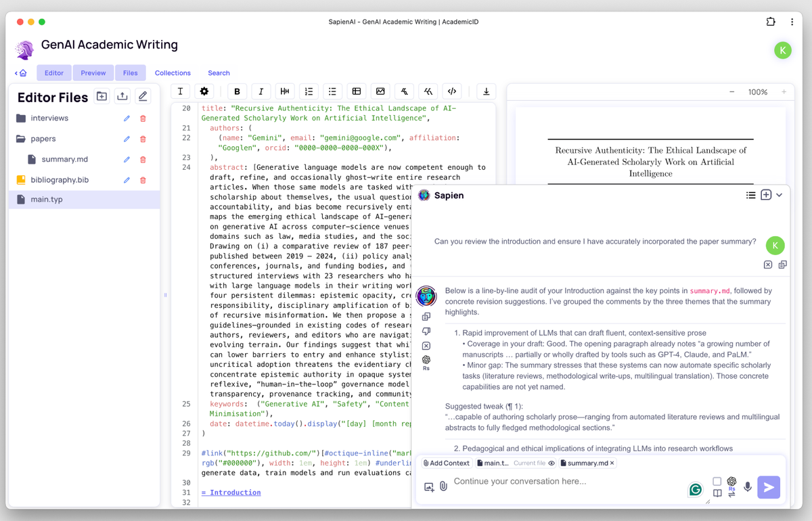Select main.typ in file tree
Screen dimensions: 812x521
click(x=85, y=200)
